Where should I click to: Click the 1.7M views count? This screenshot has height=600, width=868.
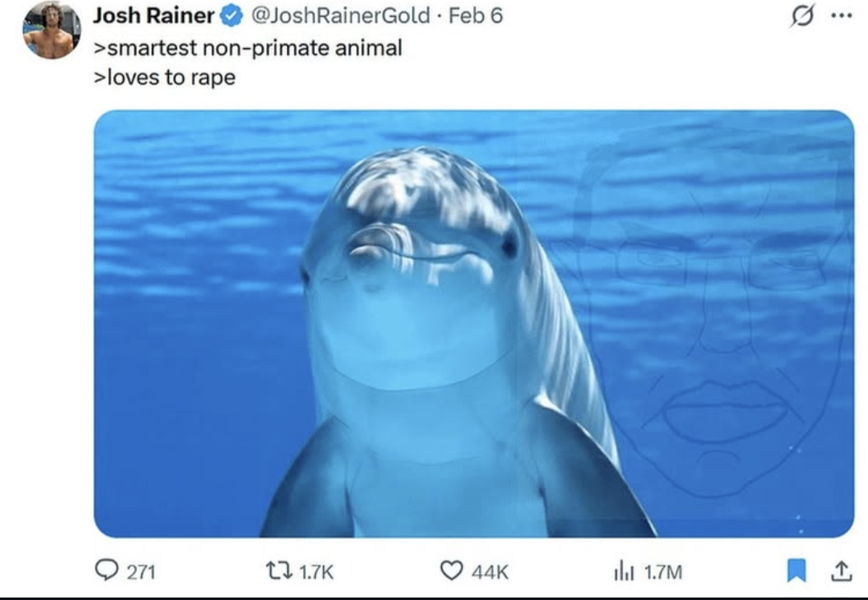coord(663,571)
